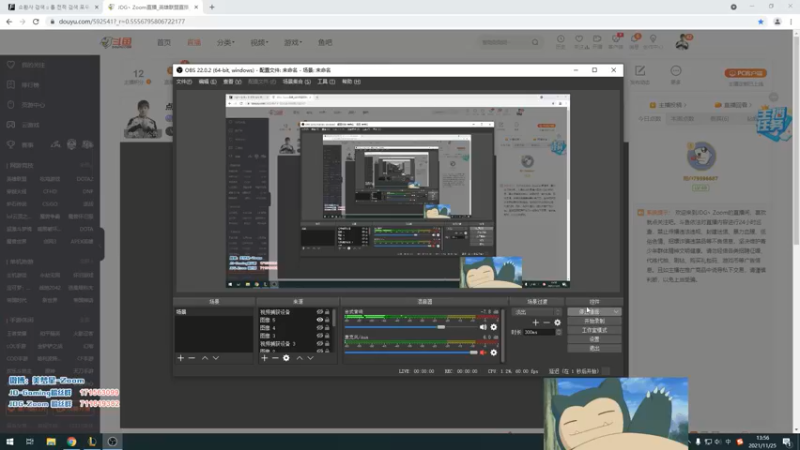Open transition properties gear icon
Screen dimensions: 800x450
[557, 322]
